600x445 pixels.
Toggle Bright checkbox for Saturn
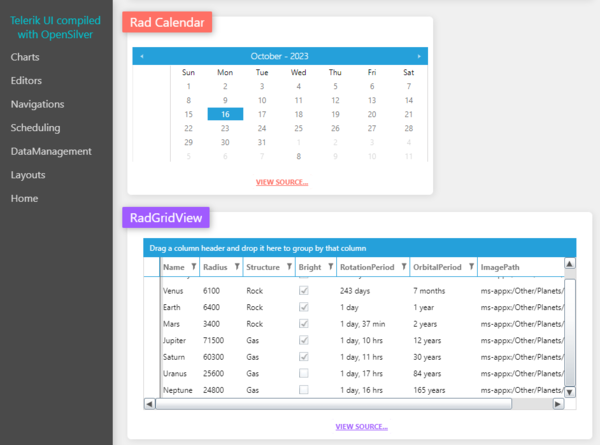point(304,357)
